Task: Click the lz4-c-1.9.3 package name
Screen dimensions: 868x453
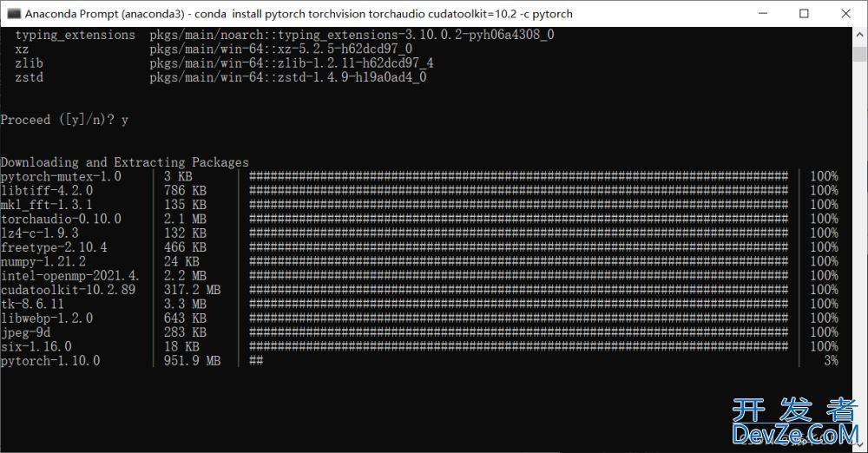Action: [40, 233]
